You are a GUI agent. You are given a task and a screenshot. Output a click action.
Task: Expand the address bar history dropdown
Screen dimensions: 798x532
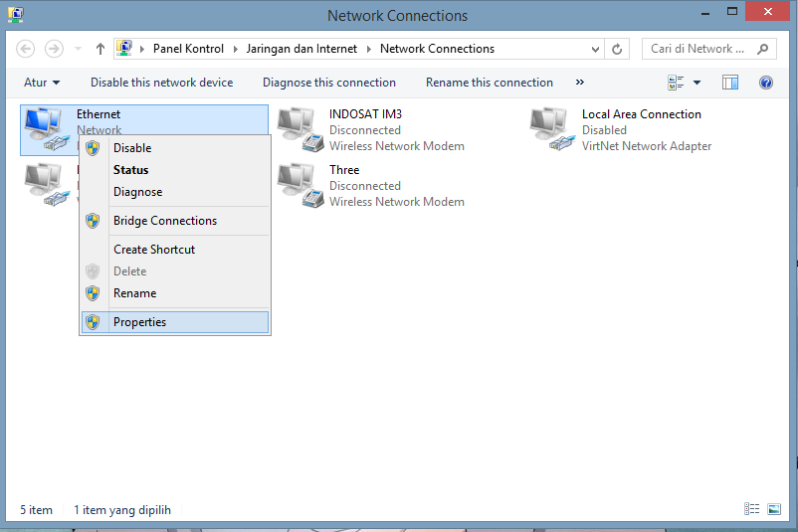(595, 49)
